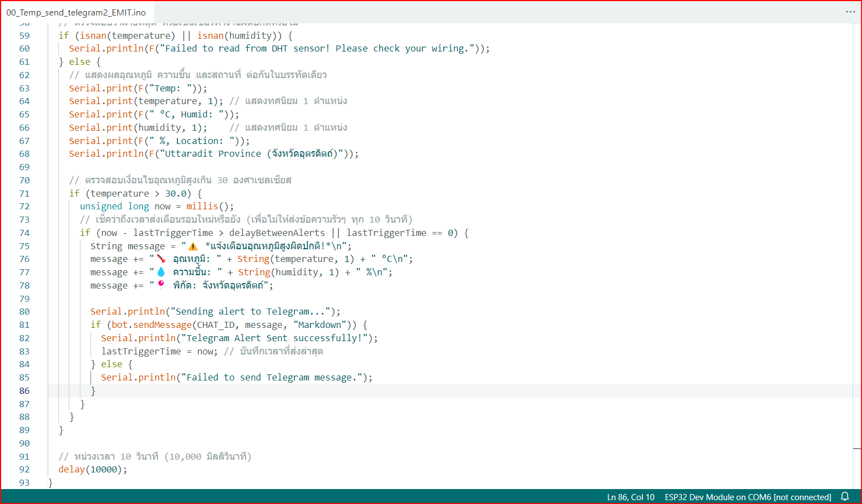862x504 pixels.
Task: Place cursor on the delay(10000) call
Action: (93, 469)
